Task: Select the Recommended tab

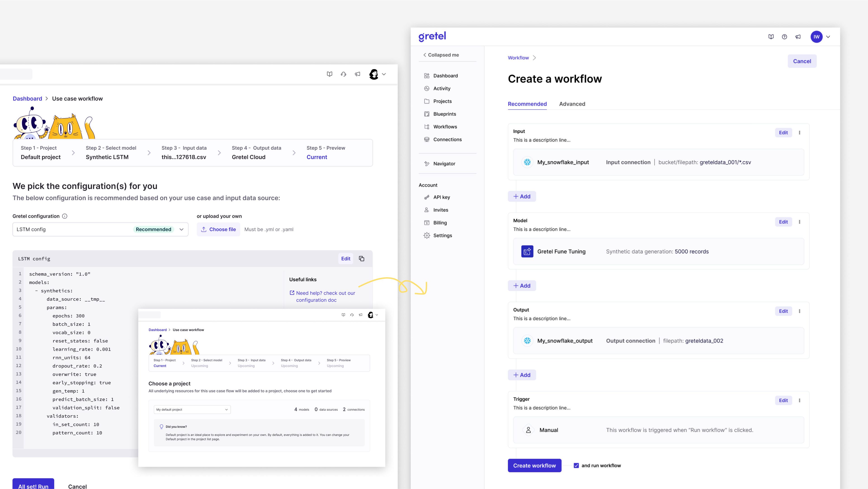Action: [527, 104]
